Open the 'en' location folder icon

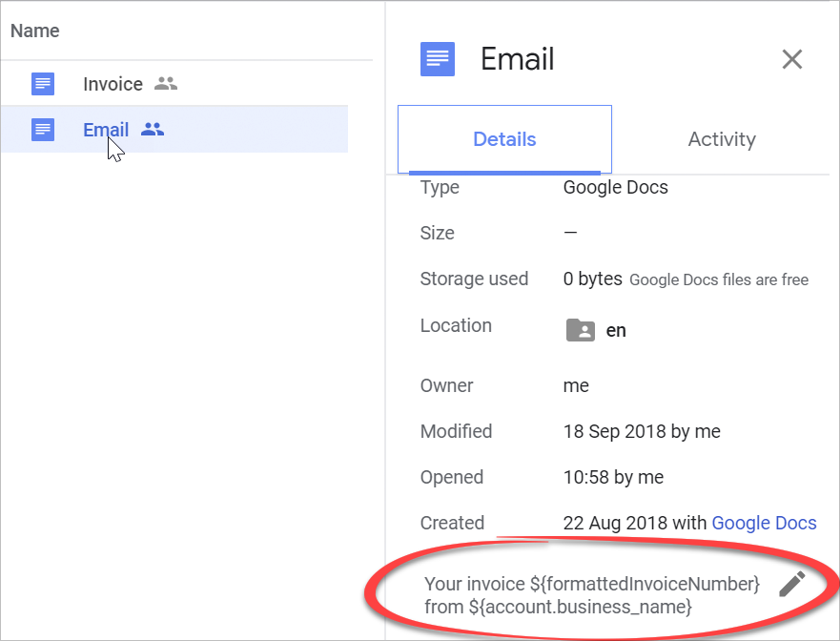pyautogui.click(x=580, y=330)
